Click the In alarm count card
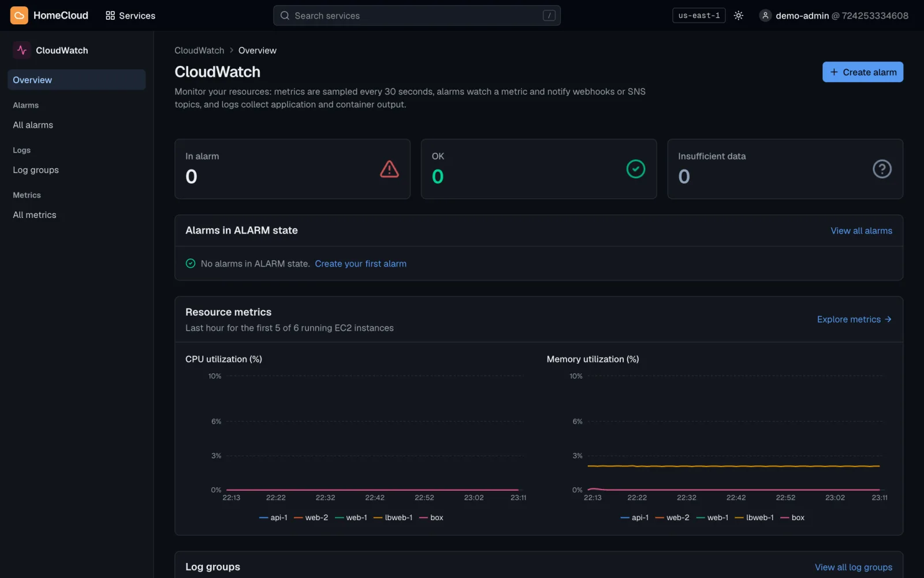Viewport: 924px width, 578px height. (292, 169)
